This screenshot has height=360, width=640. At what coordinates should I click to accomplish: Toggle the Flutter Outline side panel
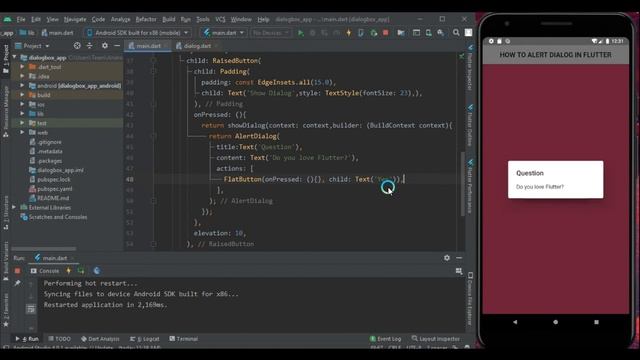pyautogui.click(x=470, y=125)
